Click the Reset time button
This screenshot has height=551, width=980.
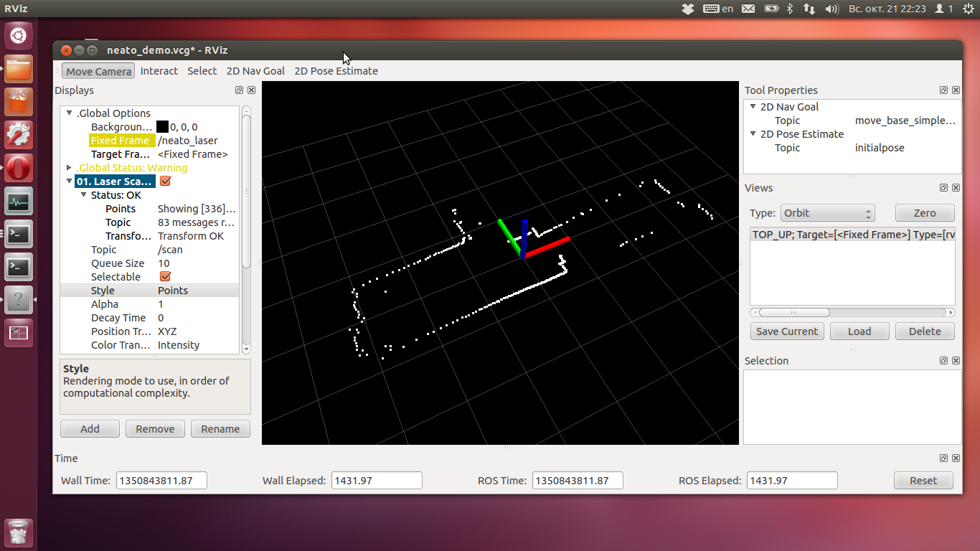click(x=923, y=481)
